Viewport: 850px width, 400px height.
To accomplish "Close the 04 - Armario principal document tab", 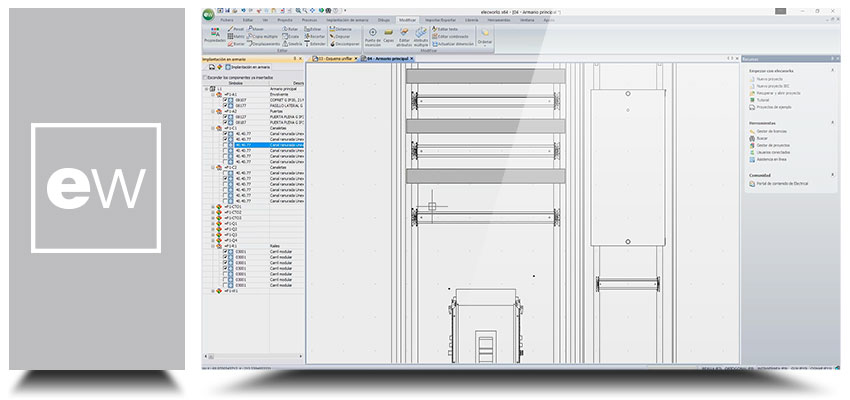I will click(x=411, y=59).
